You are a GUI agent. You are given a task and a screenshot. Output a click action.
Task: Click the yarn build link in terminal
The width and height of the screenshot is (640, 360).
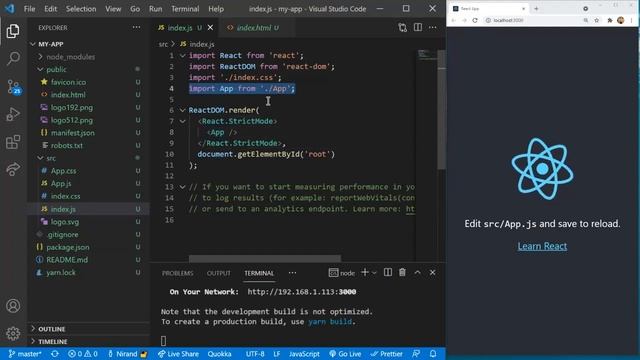[x=330, y=322]
